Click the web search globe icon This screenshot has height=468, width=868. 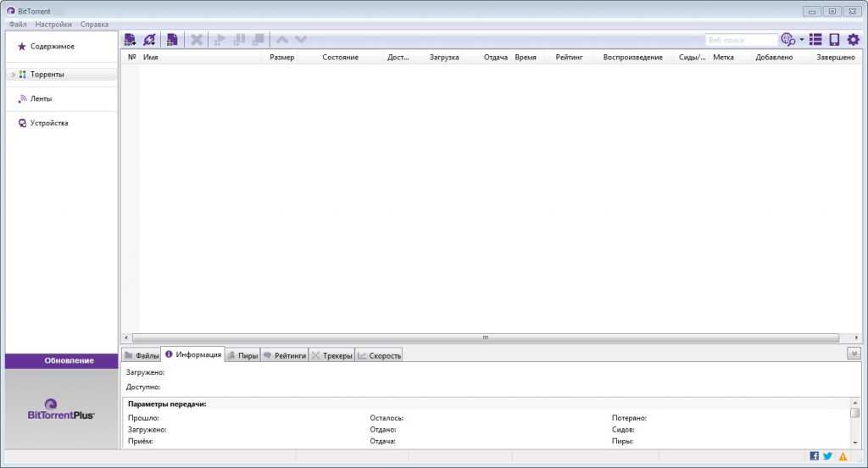(787, 39)
